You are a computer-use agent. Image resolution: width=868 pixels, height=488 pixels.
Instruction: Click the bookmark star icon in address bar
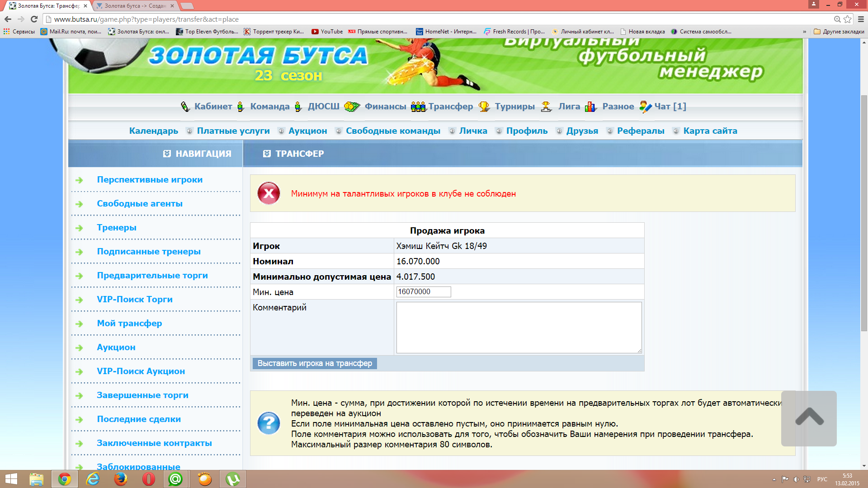(848, 19)
